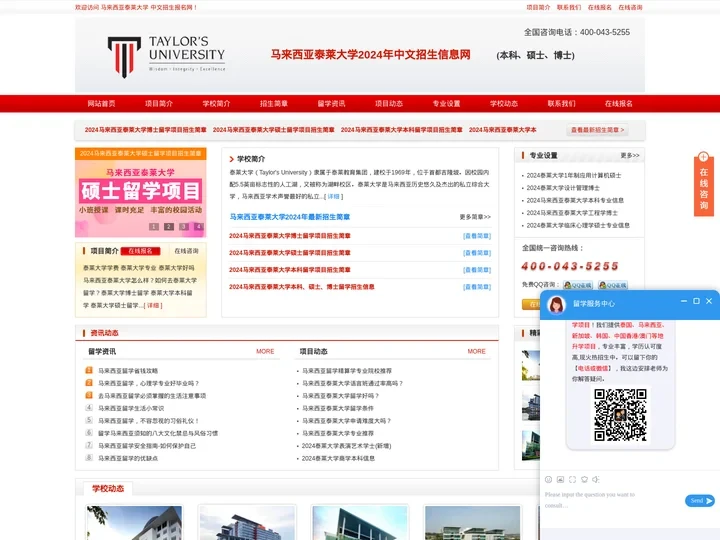Screen dimensions: 720x540
Task: Select banner slide number 4
Action: click(198, 226)
